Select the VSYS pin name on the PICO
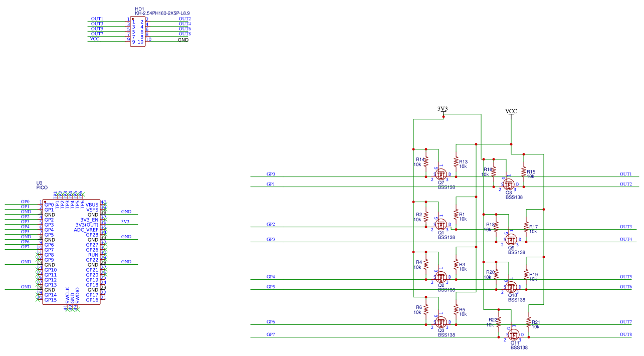Image resolution: width=644 pixels, height=356 pixels. [x=92, y=210]
